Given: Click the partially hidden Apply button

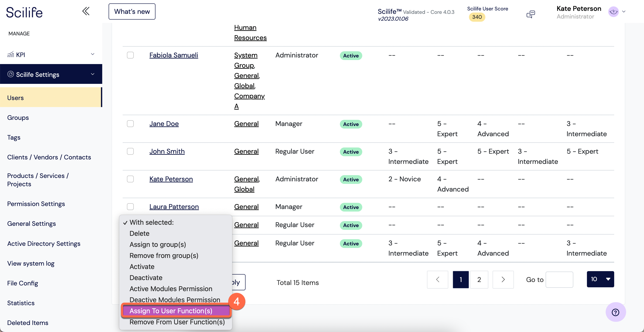Looking at the screenshot, I should 239,282.
